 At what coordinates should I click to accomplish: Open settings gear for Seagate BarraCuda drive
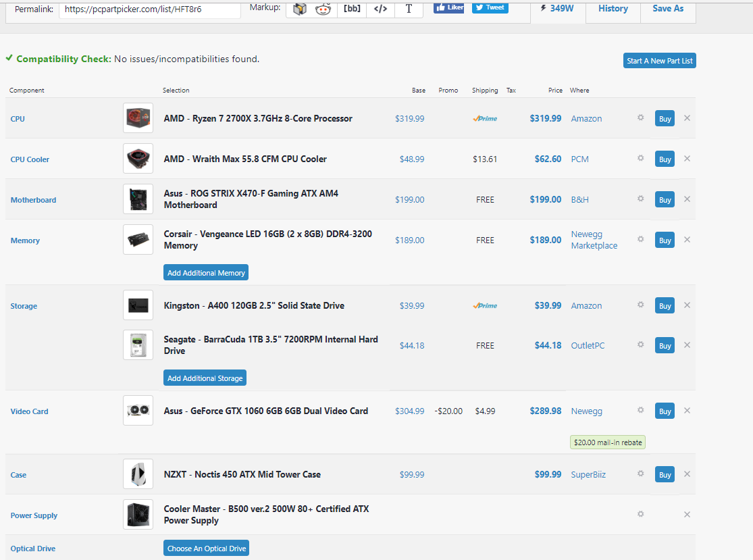(641, 345)
